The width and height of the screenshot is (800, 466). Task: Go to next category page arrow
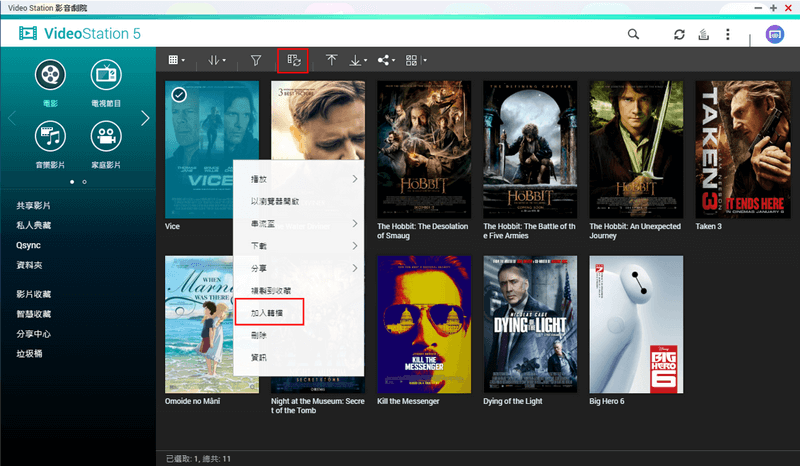click(145, 118)
